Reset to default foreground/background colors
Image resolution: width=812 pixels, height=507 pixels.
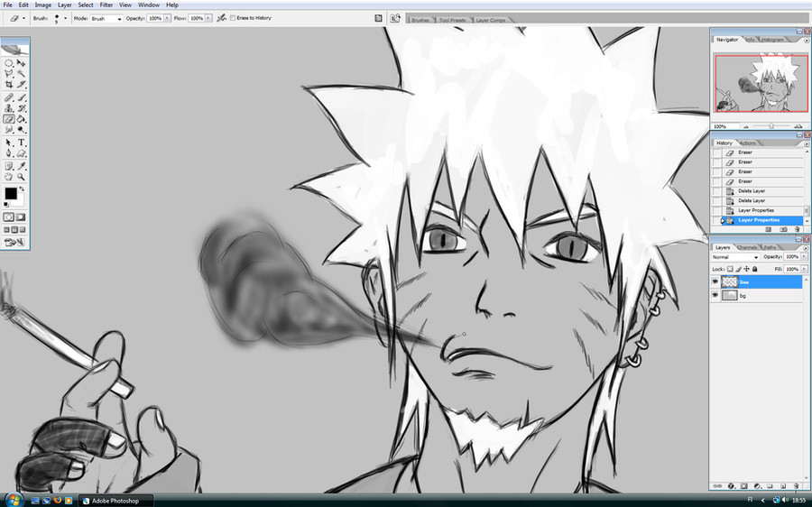tap(6, 205)
